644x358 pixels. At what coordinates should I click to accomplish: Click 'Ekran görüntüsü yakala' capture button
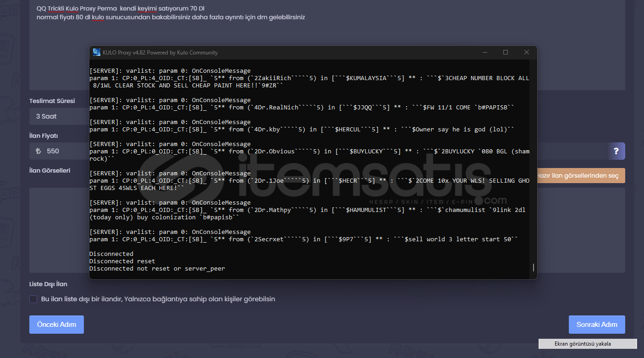tap(588, 344)
